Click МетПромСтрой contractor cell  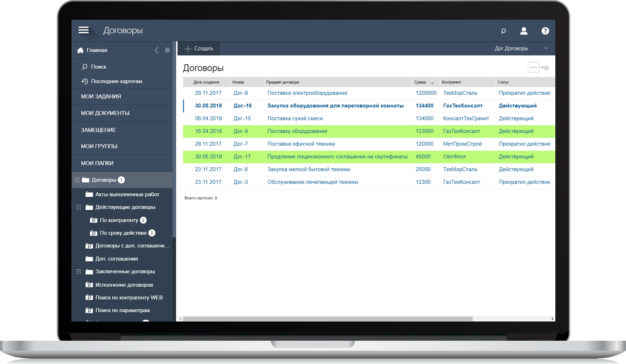tap(462, 144)
